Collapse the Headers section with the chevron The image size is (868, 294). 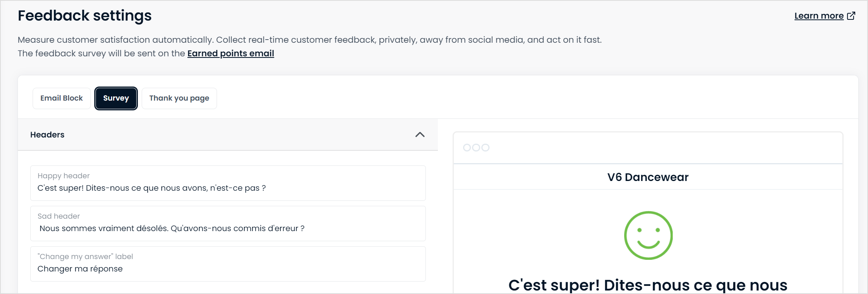point(420,135)
